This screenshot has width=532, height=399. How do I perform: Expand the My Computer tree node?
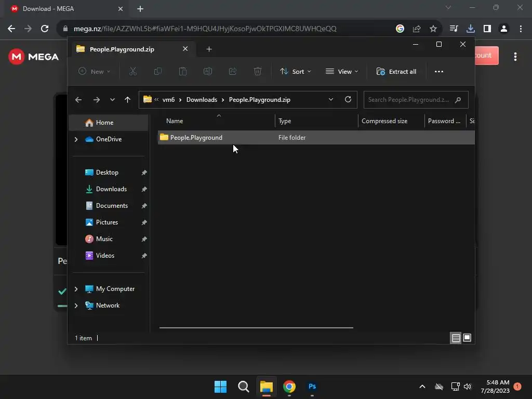(x=76, y=289)
